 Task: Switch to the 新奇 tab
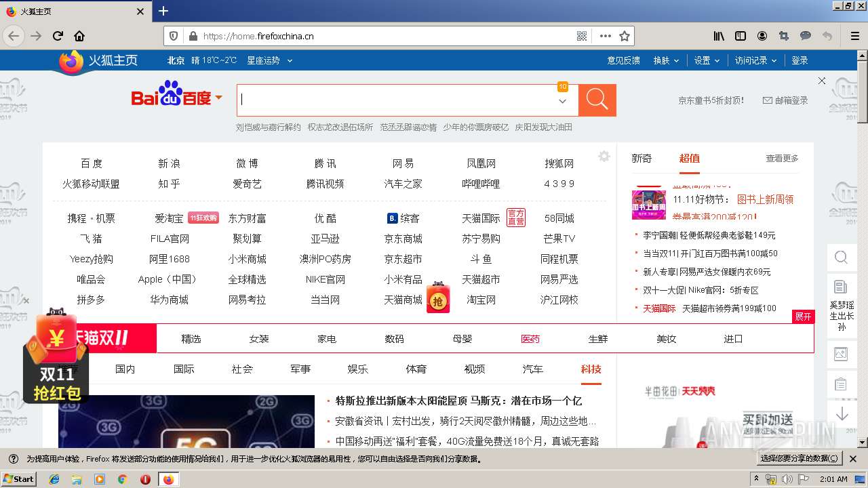point(642,158)
